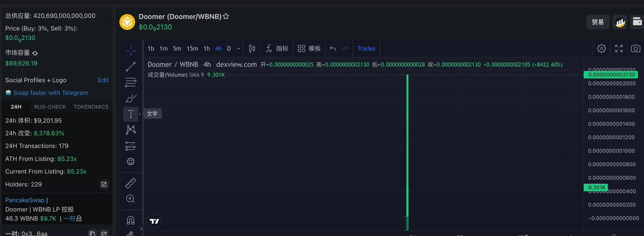644x236 pixels.
Task: Click the market cap value $89,626.19
Action: [x=21, y=63]
